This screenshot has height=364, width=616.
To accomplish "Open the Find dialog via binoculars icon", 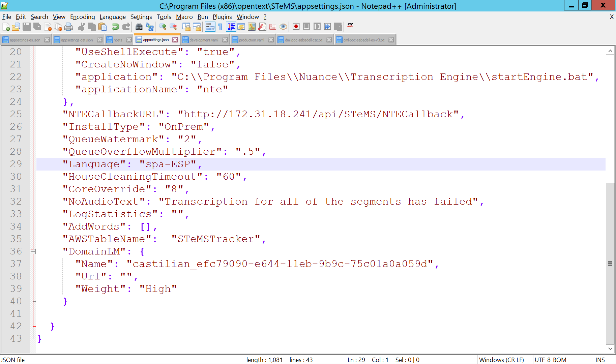I will (x=139, y=27).
